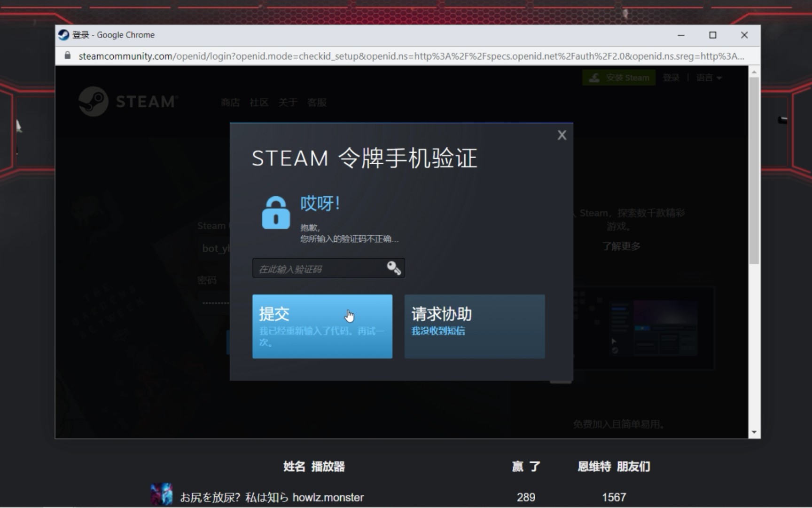This screenshot has height=508, width=812.
Task: Click scrollbar up arrow in Chrome window
Action: (754, 72)
